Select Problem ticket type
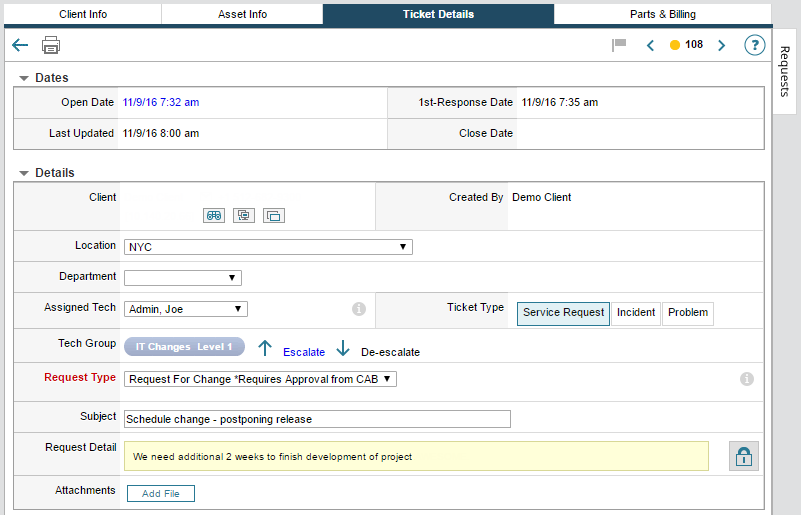 pos(688,313)
